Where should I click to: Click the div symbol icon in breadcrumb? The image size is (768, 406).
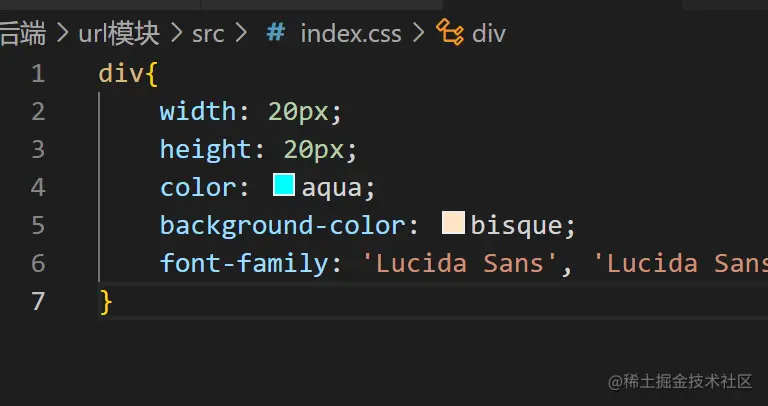coord(450,34)
